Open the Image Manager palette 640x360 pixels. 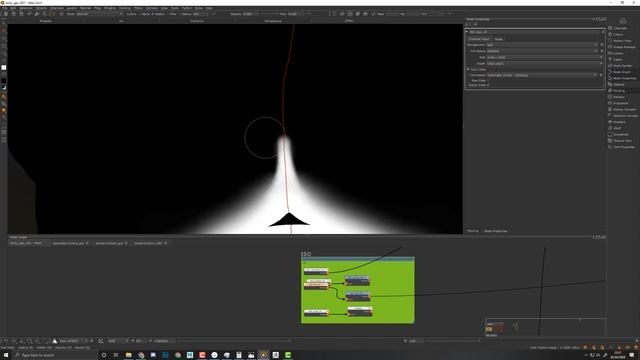[x=624, y=47]
